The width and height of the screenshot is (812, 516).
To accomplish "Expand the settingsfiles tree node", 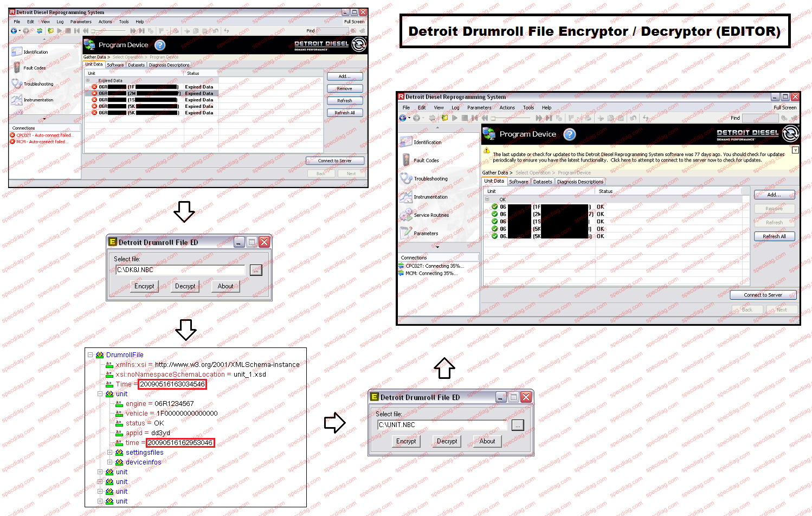I will coord(109,453).
